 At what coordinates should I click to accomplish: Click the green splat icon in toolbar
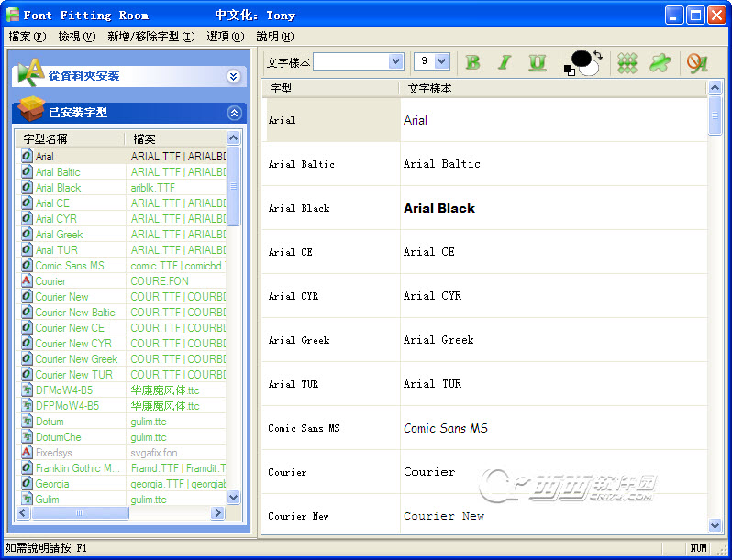[660, 62]
